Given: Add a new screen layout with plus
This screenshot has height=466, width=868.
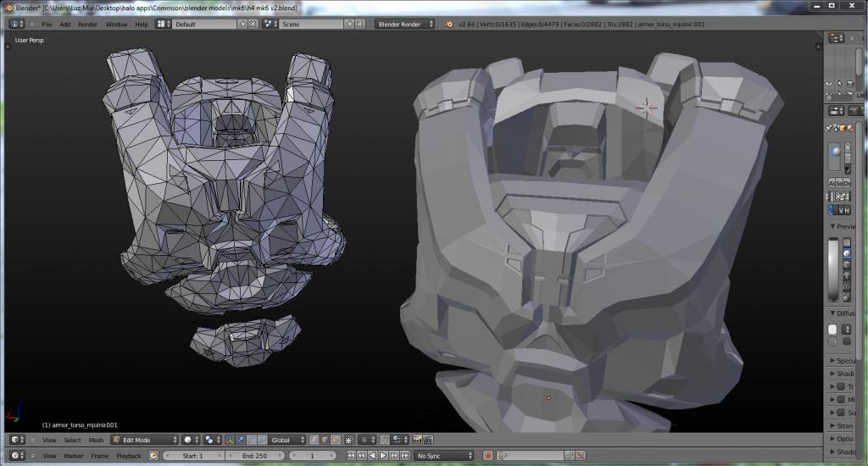Looking at the screenshot, I should (x=242, y=24).
